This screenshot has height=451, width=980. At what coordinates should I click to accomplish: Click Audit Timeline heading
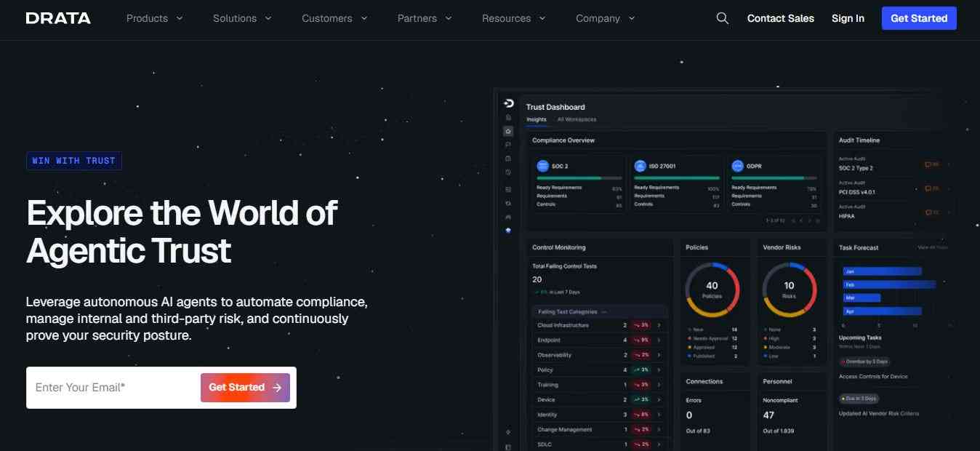point(859,140)
